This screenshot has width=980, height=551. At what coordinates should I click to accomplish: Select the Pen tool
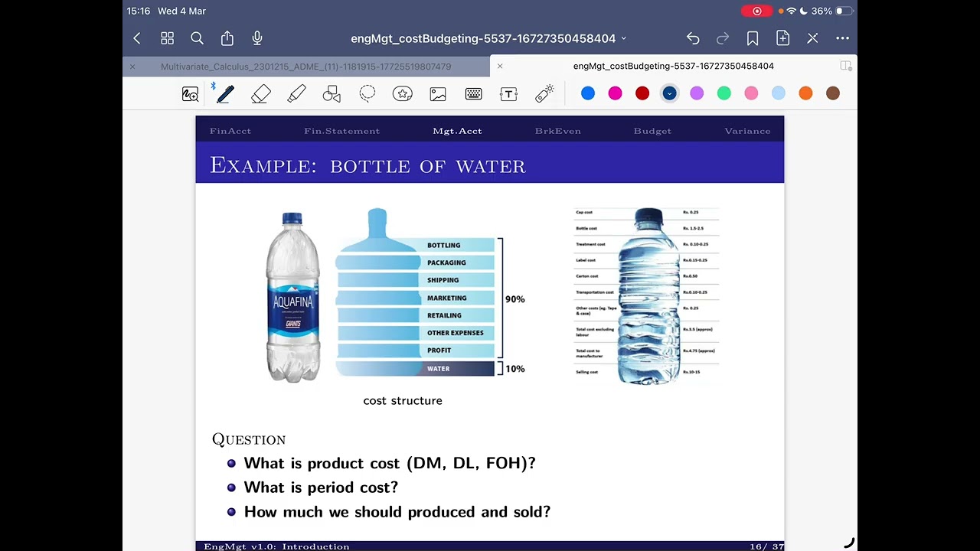225,93
